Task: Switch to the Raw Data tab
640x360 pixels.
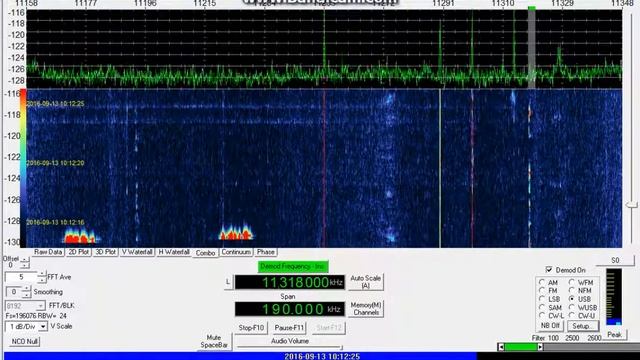Action: [48, 252]
